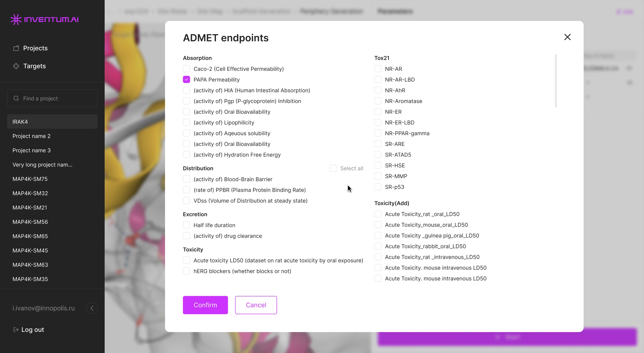The width and height of the screenshot is (644, 353).
Task: Collapse the sidebar with chevron button
Action: pos(92,308)
